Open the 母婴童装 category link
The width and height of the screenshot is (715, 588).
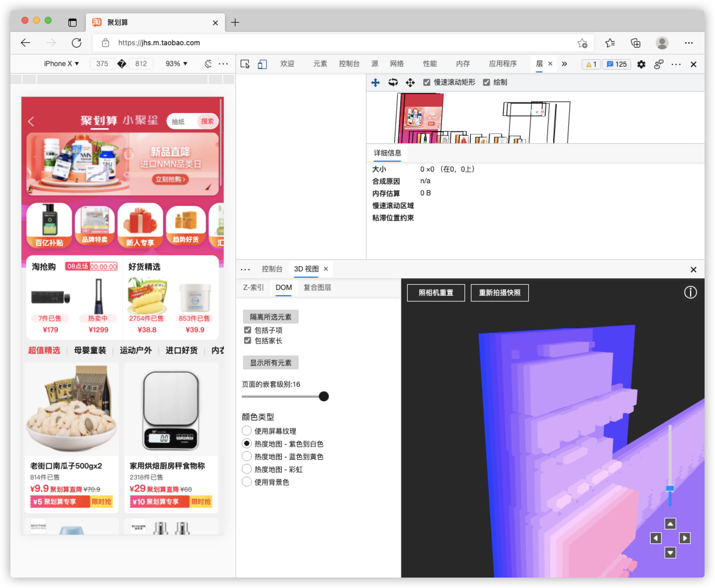90,350
